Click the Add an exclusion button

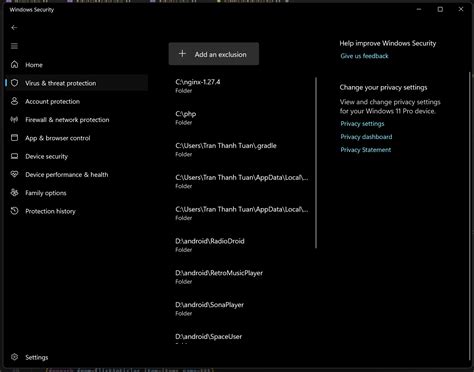point(214,54)
